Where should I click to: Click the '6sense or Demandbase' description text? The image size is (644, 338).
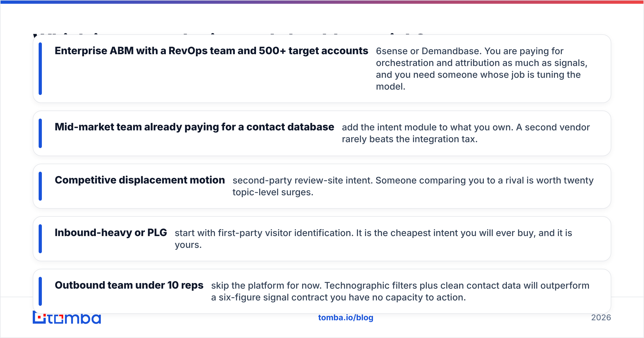[x=482, y=69]
